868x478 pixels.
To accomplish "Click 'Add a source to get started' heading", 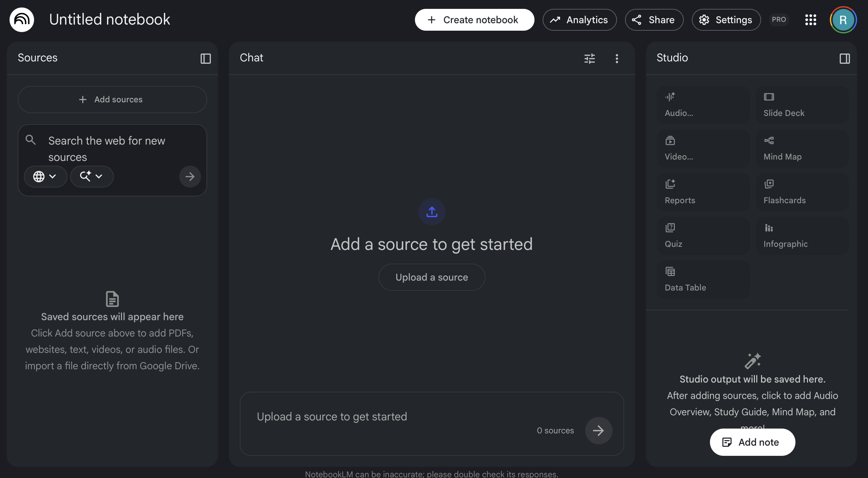I will pyautogui.click(x=432, y=244).
